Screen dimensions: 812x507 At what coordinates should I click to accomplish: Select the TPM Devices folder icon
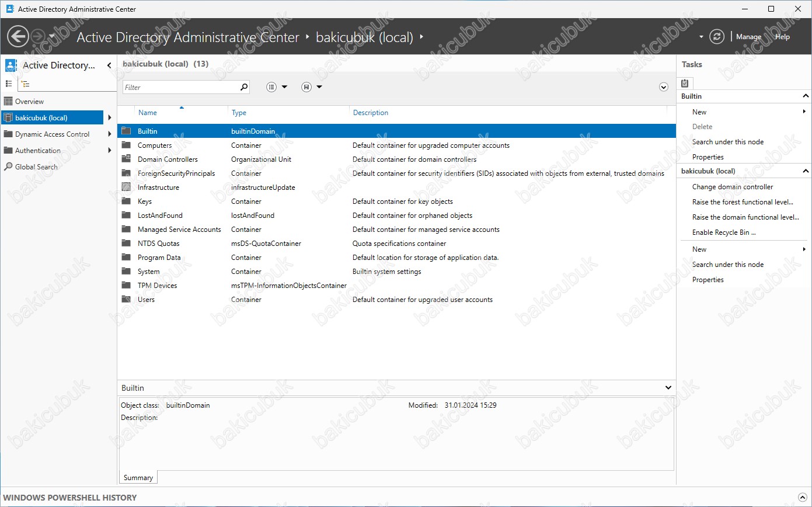click(126, 286)
